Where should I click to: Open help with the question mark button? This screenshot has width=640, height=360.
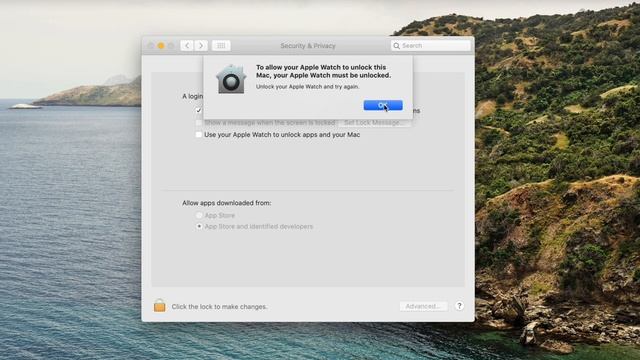tap(459, 306)
